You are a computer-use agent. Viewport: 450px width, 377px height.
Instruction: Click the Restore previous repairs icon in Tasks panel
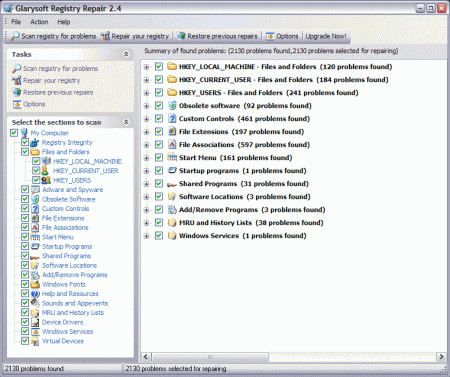click(17, 92)
